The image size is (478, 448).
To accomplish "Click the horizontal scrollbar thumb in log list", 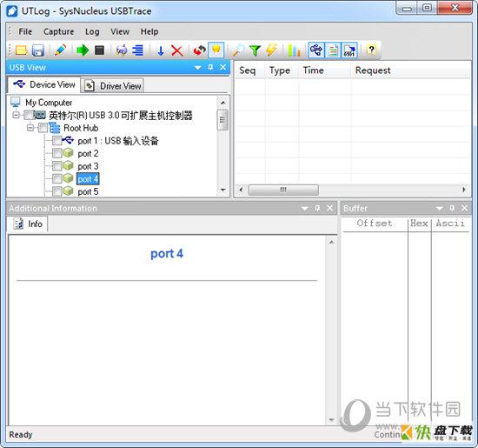I will click(x=283, y=190).
